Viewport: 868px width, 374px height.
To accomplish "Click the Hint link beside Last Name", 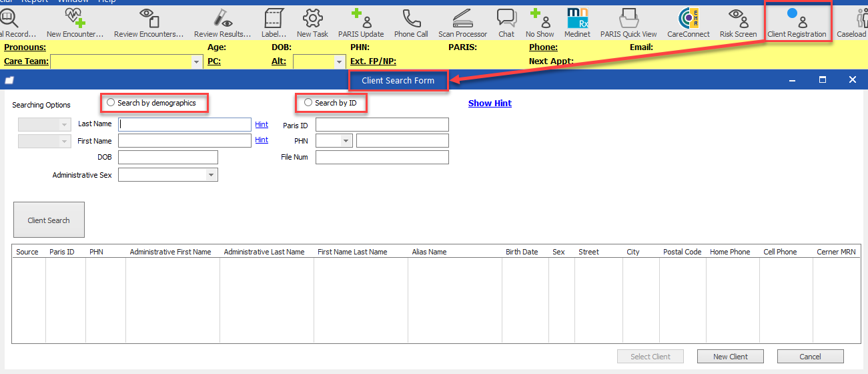I will pos(262,124).
